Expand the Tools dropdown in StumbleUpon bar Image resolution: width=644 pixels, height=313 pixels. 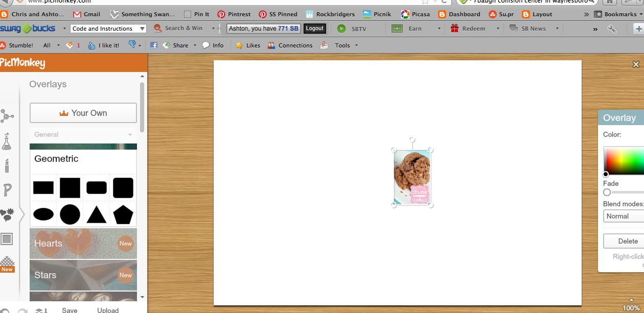point(356,45)
